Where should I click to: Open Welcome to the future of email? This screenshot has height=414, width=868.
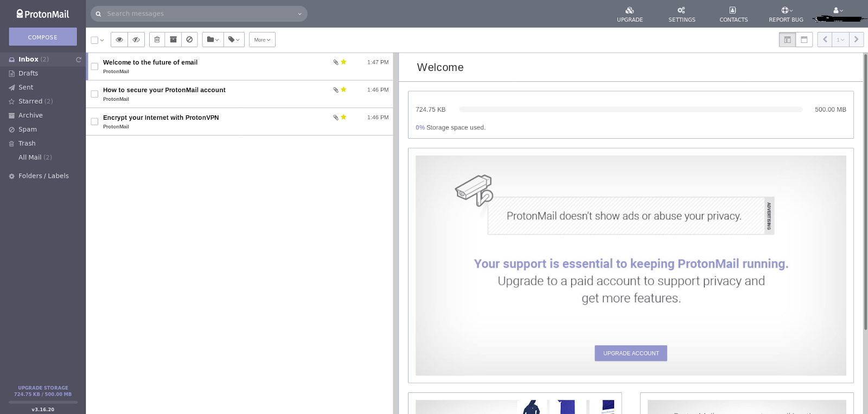[x=150, y=62]
